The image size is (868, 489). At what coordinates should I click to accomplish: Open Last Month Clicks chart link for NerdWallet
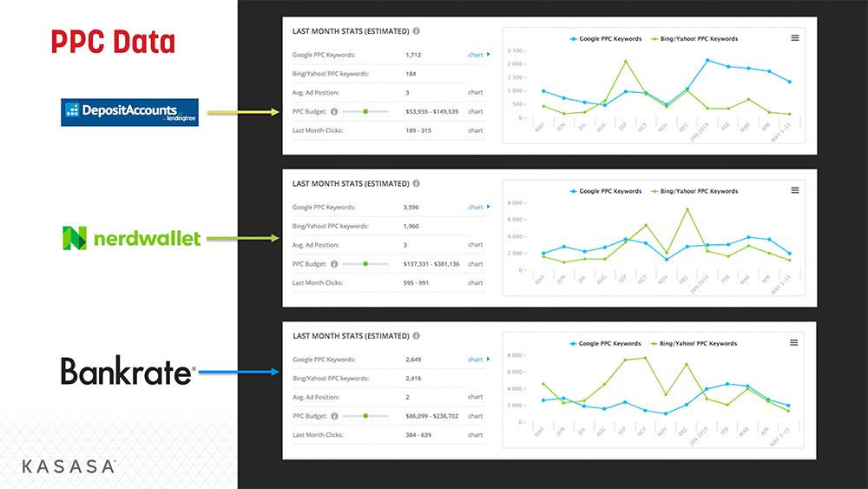(476, 283)
